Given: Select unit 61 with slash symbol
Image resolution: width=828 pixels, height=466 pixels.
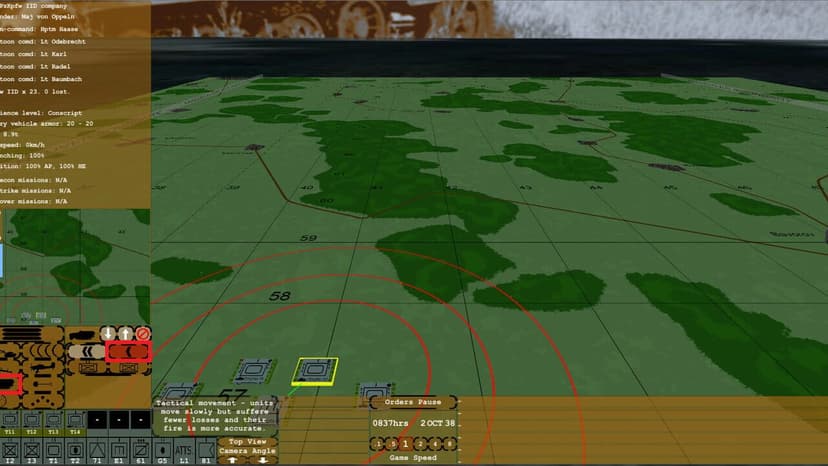Looking at the screenshot, I should [140, 452].
